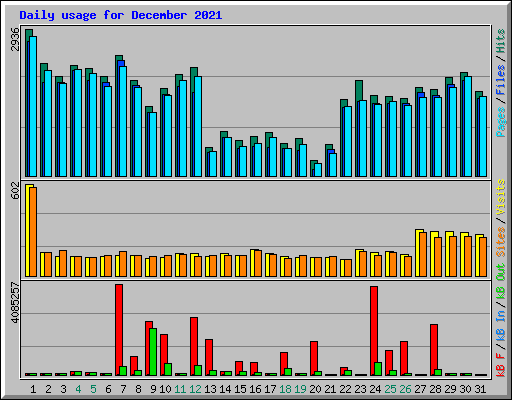Screen dimensions: 512x400
Task: Click the red kB bar for day 12
Action: [194, 347]
